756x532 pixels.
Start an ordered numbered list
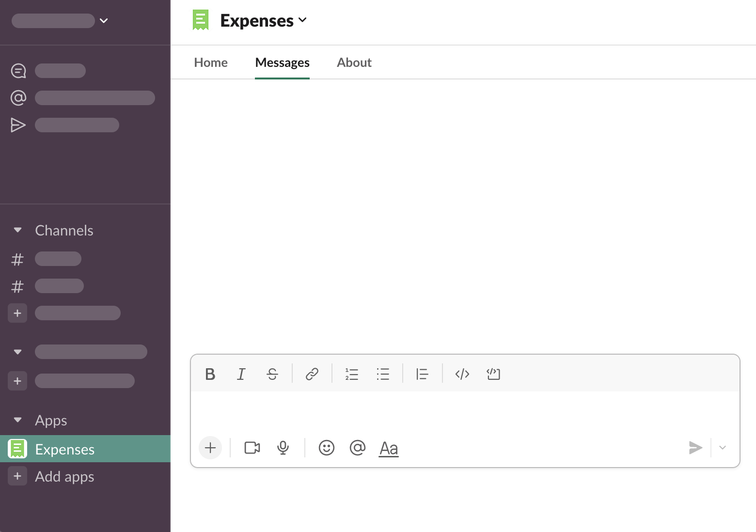(352, 374)
